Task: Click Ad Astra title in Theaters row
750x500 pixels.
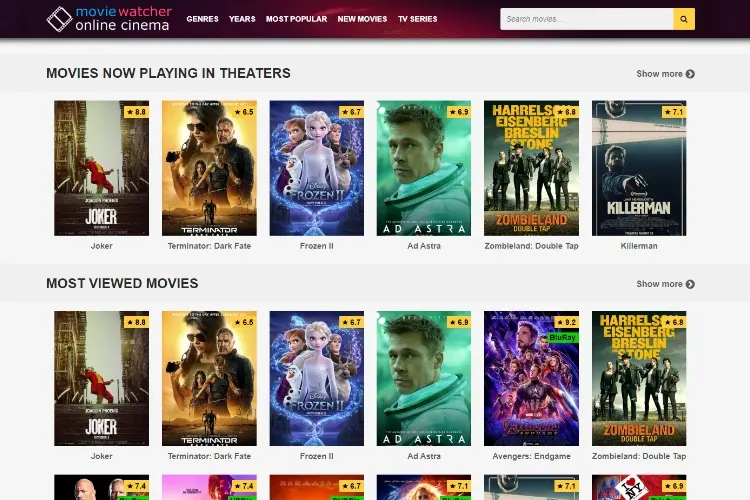Action: click(424, 246)
